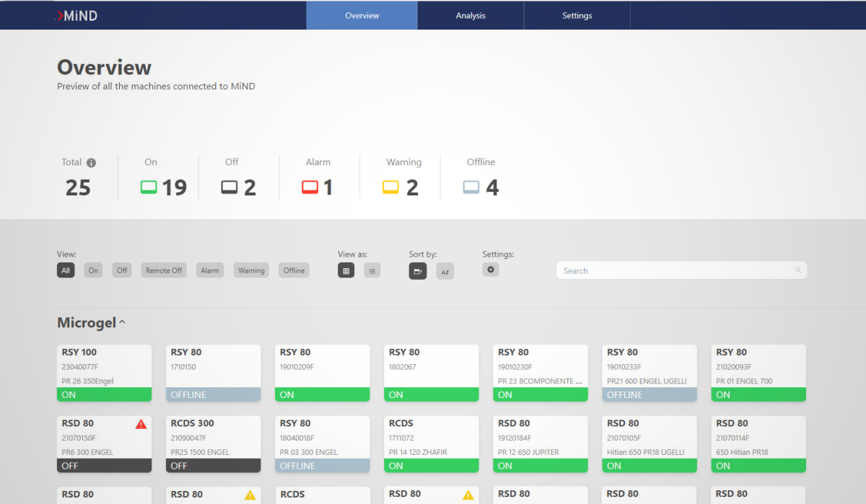866x504 pixels.
Task: Filter view to Off machines
Action: (x=122, y=270)
